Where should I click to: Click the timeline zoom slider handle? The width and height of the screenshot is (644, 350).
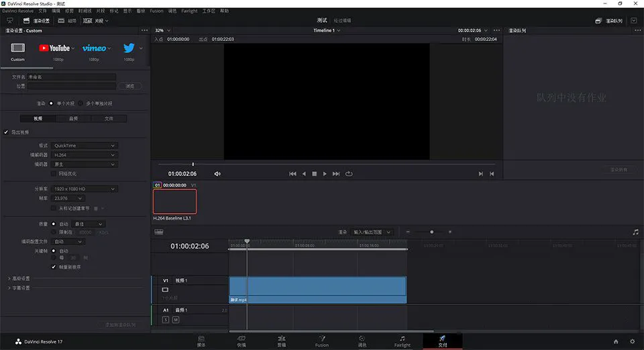(x=431, y=232)
